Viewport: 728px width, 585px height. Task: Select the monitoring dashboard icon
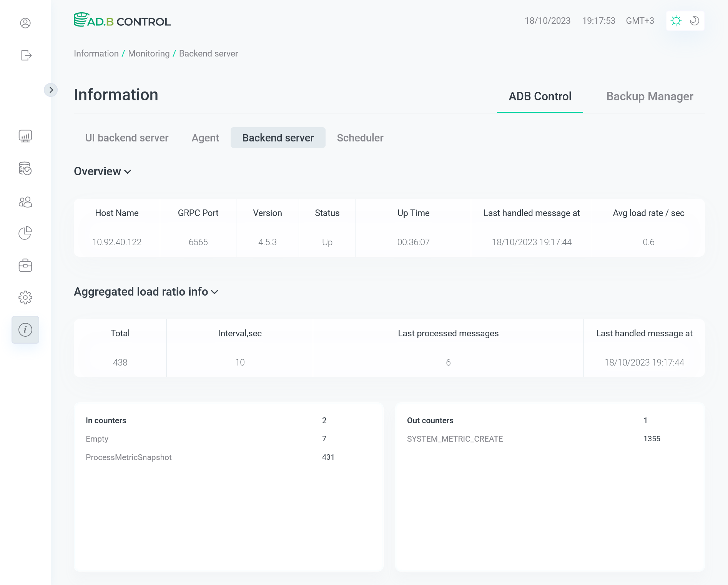tap(25, 136)
